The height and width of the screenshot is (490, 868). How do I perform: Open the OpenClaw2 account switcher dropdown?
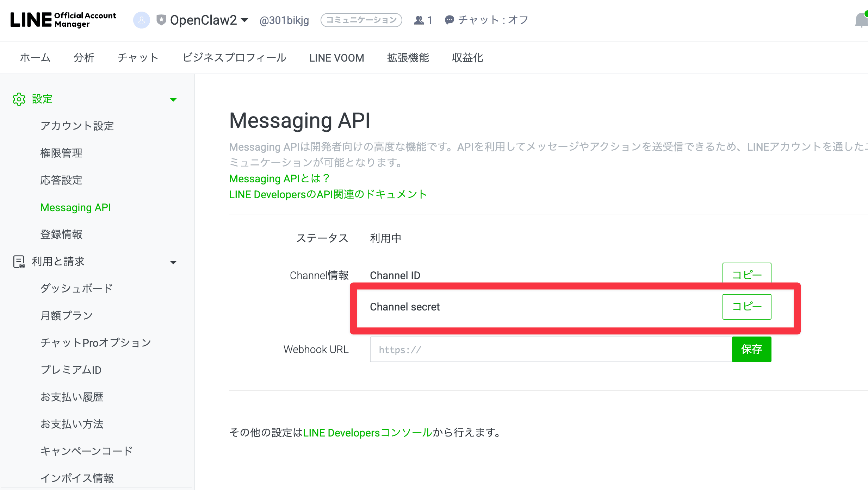tap(244, 20)
